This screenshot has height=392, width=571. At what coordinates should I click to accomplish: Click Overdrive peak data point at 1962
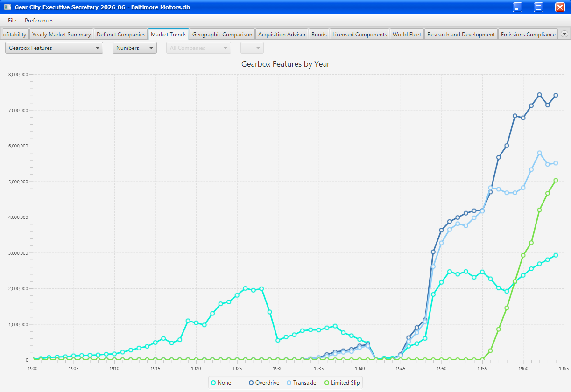[539, 95]
